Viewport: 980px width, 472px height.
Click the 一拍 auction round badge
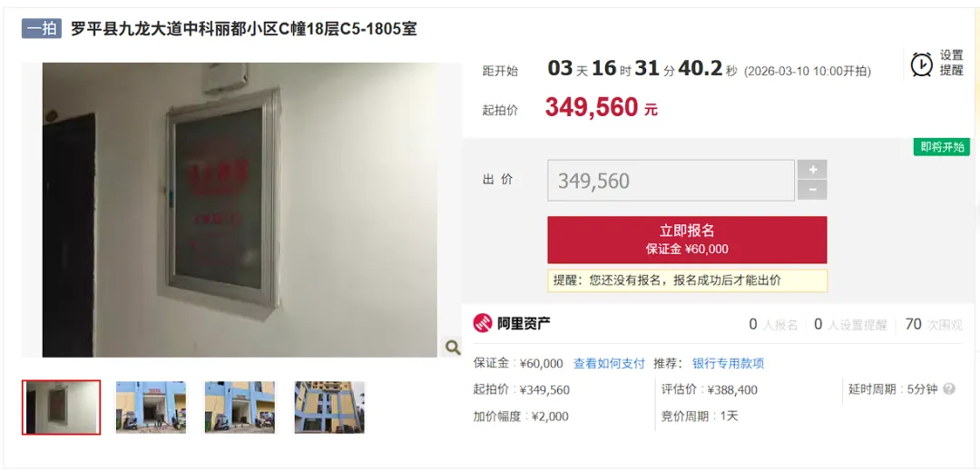tap(41, 29)
